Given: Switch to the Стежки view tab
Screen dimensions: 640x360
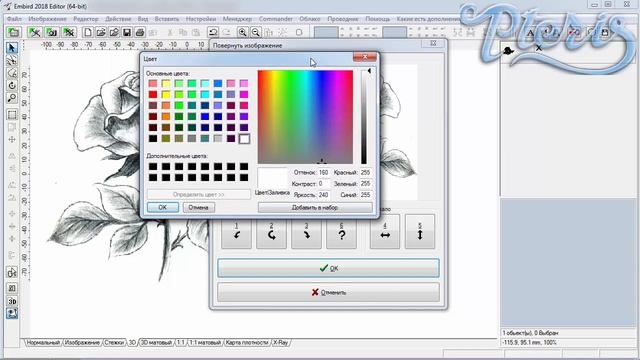Looking at the screenshot, I should click(x=114, y=342).
